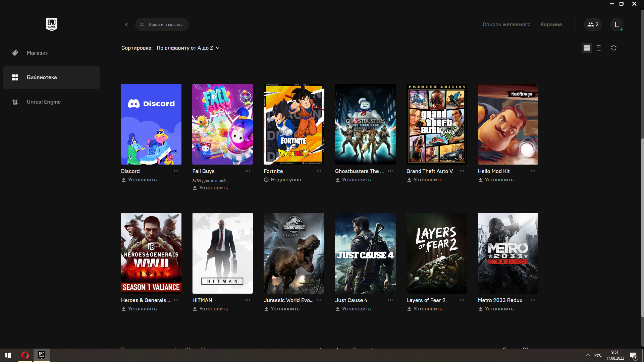Install Jurassic World Evolution
This screenshot has height=362, width=644.
tap(282, 309)
